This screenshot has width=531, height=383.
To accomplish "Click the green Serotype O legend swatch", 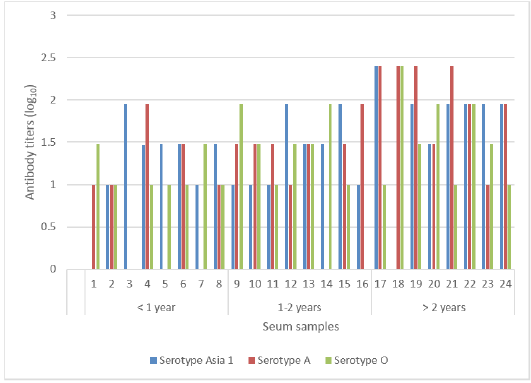I will pyautogui.click(x=328, y=360).
